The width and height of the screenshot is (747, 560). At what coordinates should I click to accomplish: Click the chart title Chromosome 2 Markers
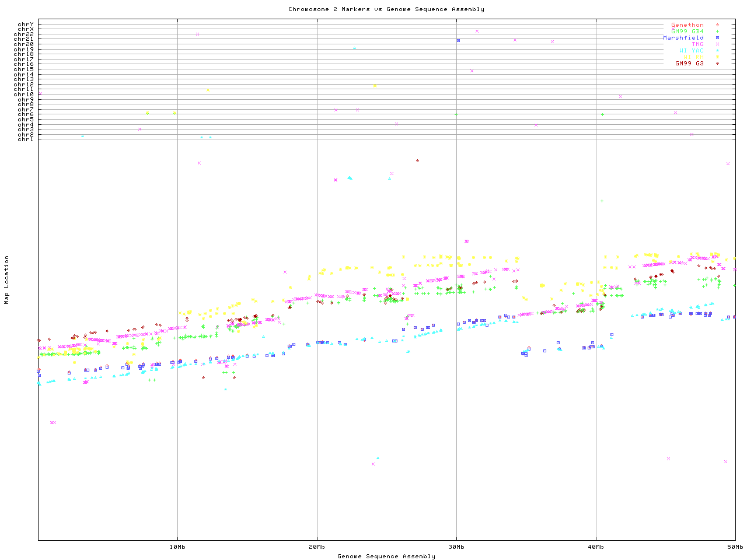point(386,9)
